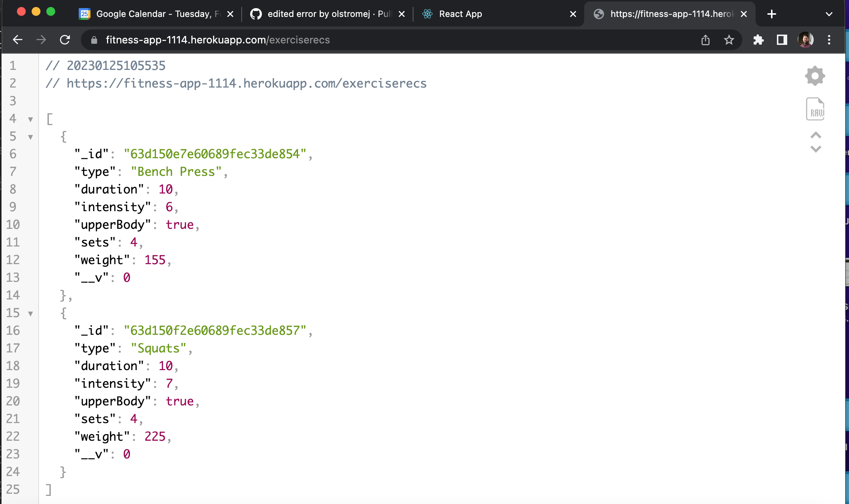Open the Chrome profile avatar
Image resolution: width=849 pixels, height=504 pixels.
pyautogui.click(x=805, y=40)
